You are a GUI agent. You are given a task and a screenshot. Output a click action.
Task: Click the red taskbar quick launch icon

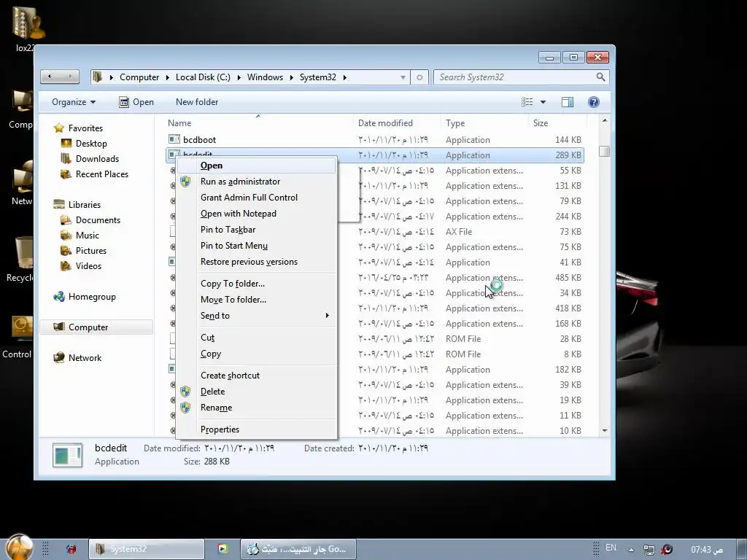click(x=71, y=549)
